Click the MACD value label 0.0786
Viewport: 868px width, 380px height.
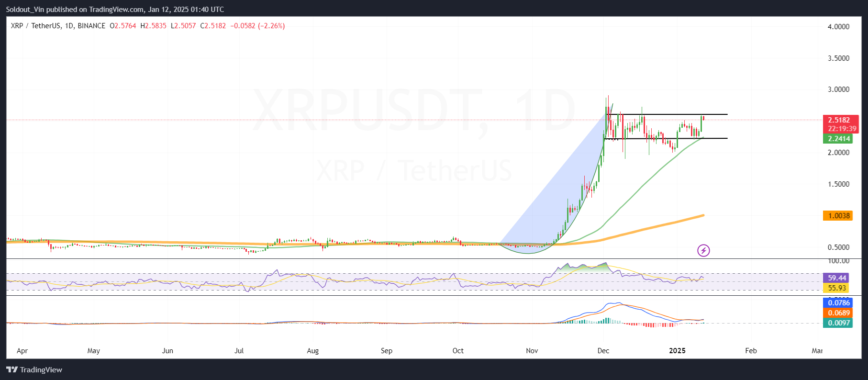[x=839, y=303]
